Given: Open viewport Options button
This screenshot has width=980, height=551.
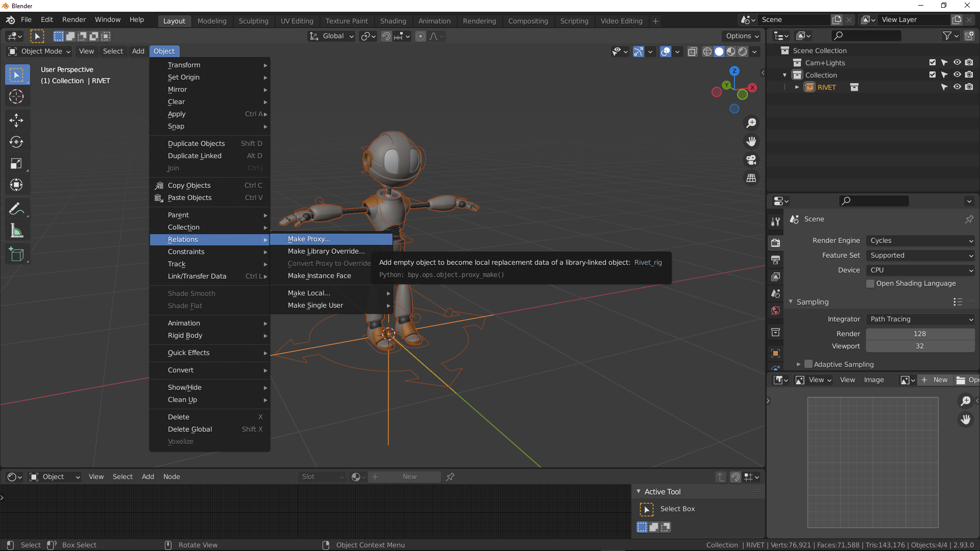Looking at the screenshot, I should click(741, 36).
